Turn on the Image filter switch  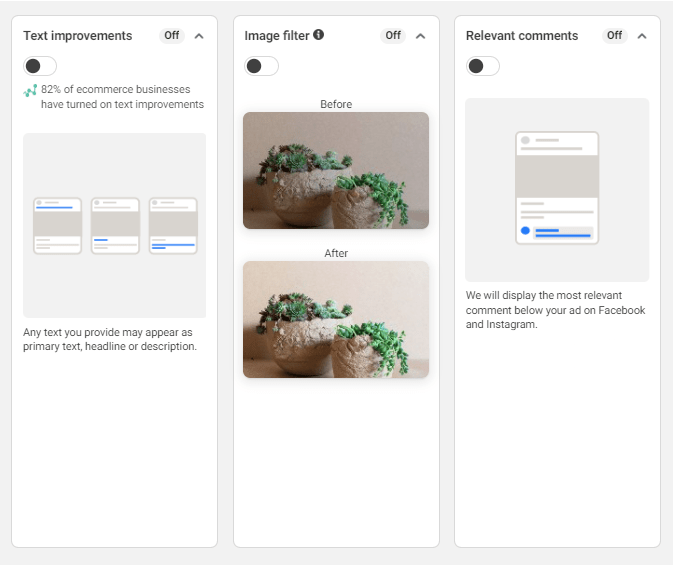(261, 66)
